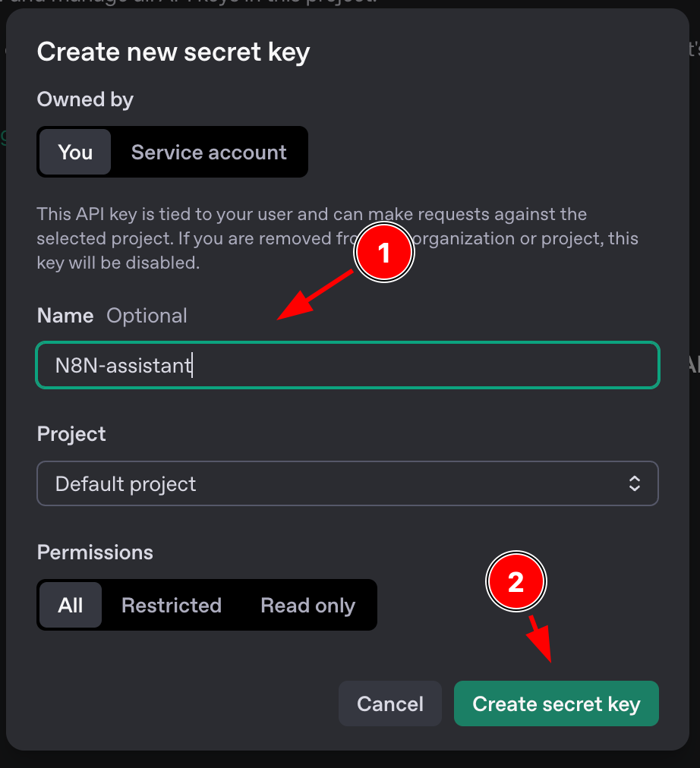Click the Owned by label
The height and width of the screenshot is (768, 700).
[x=85, y=99]
